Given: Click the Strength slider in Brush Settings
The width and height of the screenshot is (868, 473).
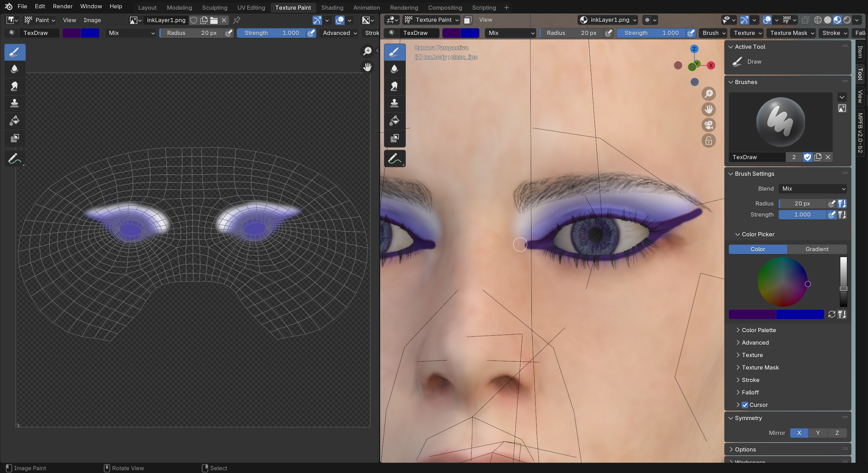Looking at the screenshot, I should pyautogui.click(x=803, y=215).
